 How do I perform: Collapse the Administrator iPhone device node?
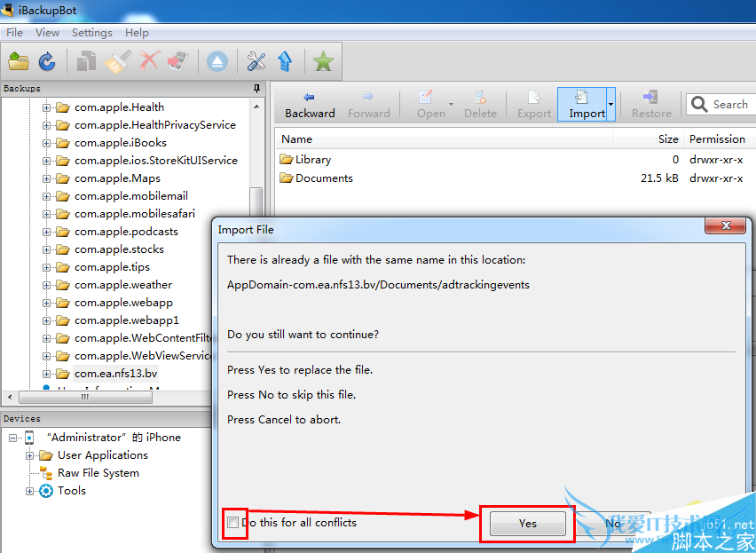click(x=12, y=438)
